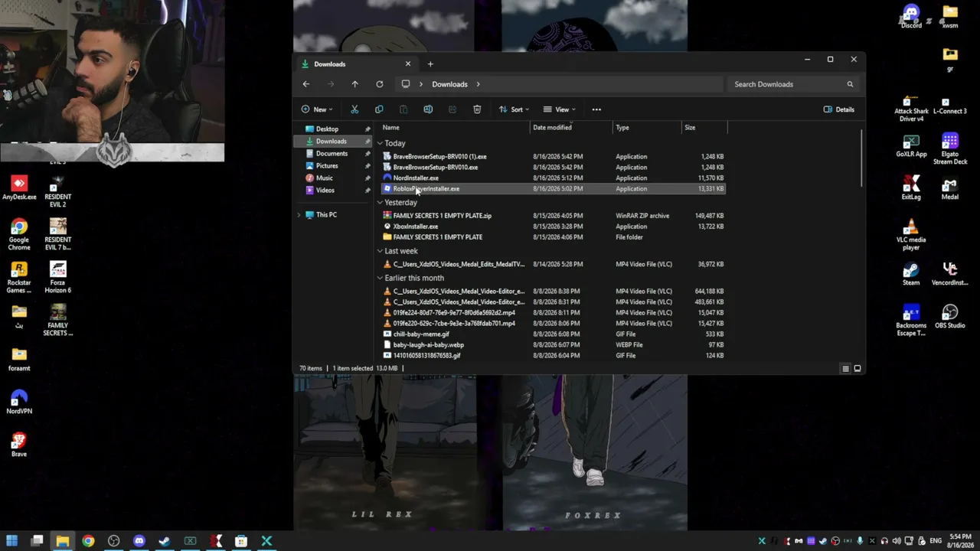Viewport: 980px width, 551px height.
Task: Close the Downloads tab with its X
Action: [x=408, y=64]
